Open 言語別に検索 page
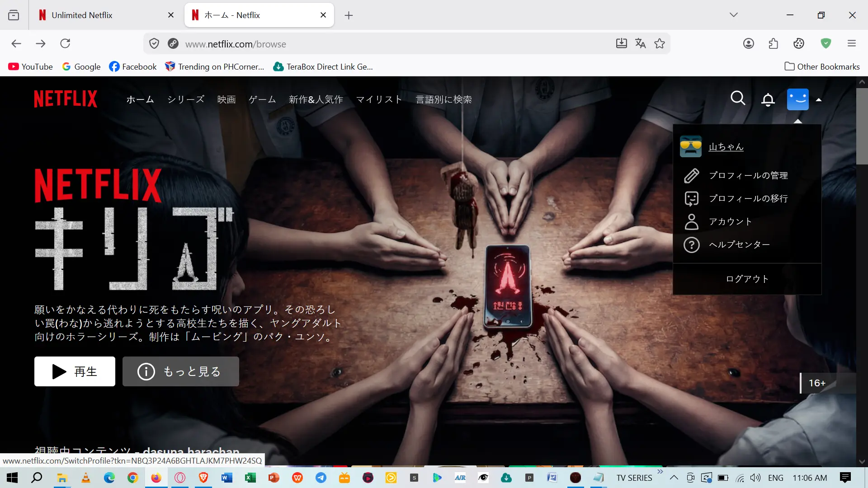This screenshot has width=868, height=488. click(444, 99)
